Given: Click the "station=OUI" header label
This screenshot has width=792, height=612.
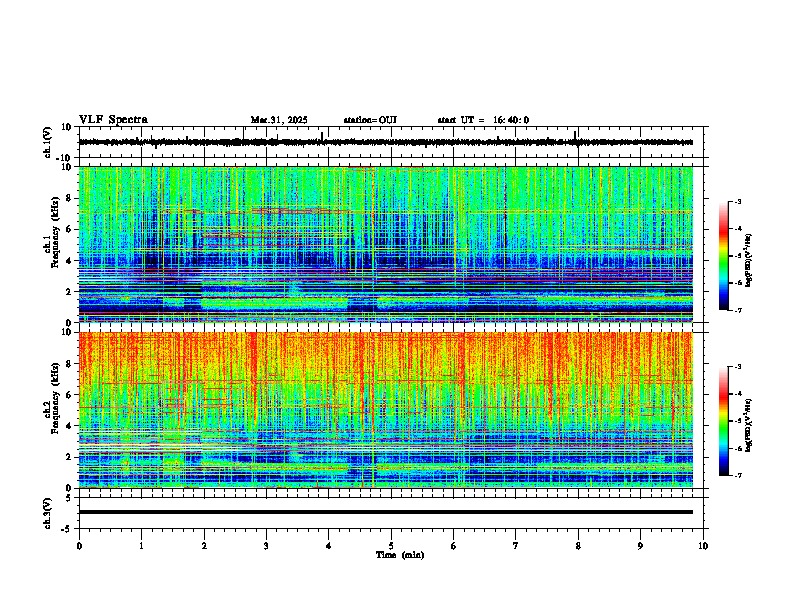Looking at the screenshot, I should click(370, 120).
